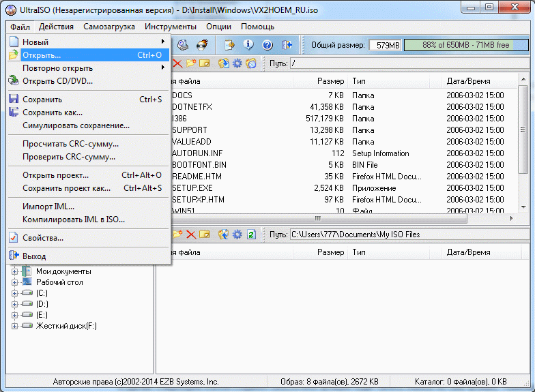Choose Свойства... in the File menu
The image size is (535, 392).
pos(88,237)
